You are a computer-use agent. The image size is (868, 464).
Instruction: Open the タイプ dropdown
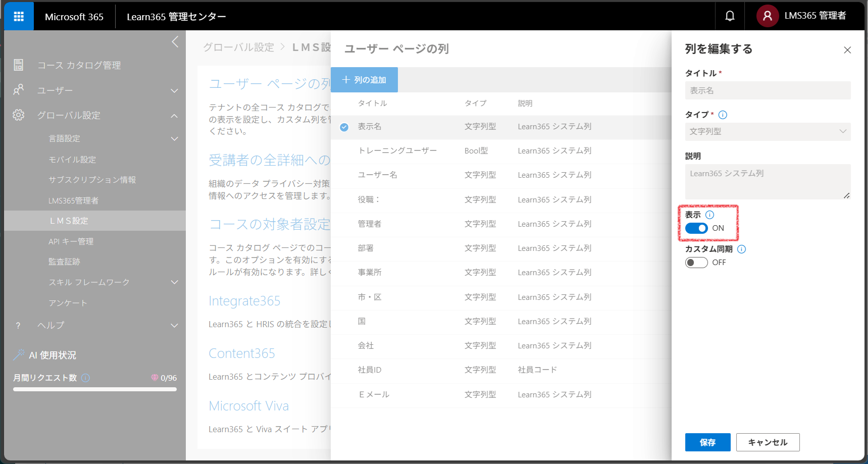[x=768, y=131]
